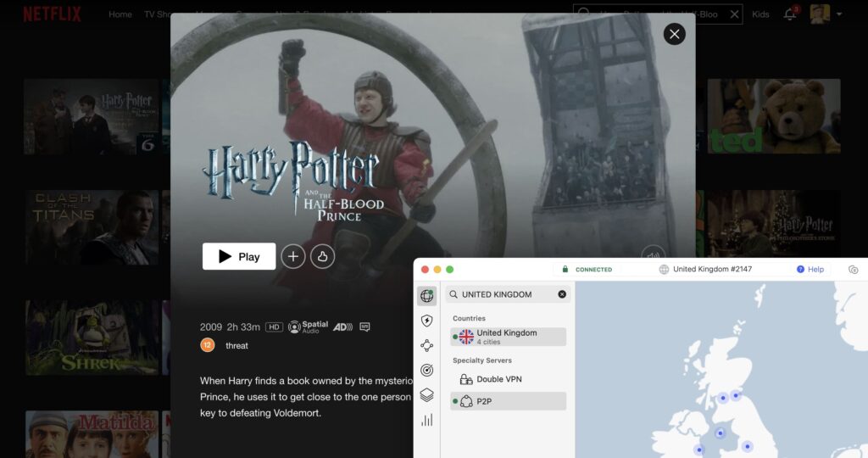Open the Ted movie thumbnail

(x=774, y=116)
